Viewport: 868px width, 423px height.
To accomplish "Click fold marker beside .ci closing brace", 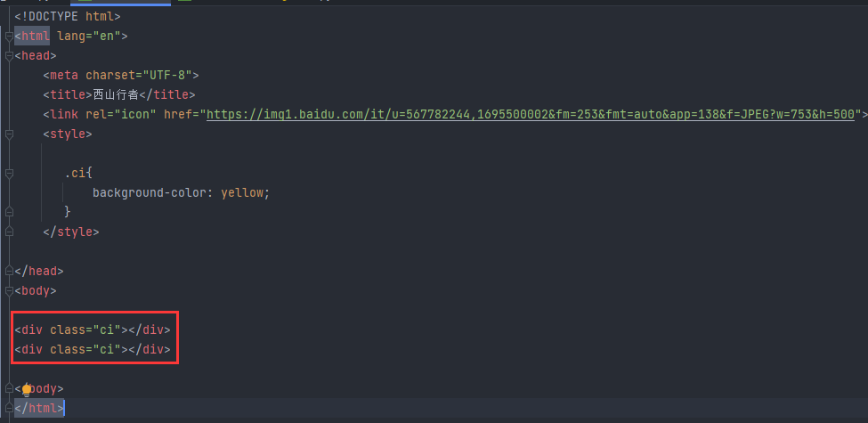I will pos(8,212).
